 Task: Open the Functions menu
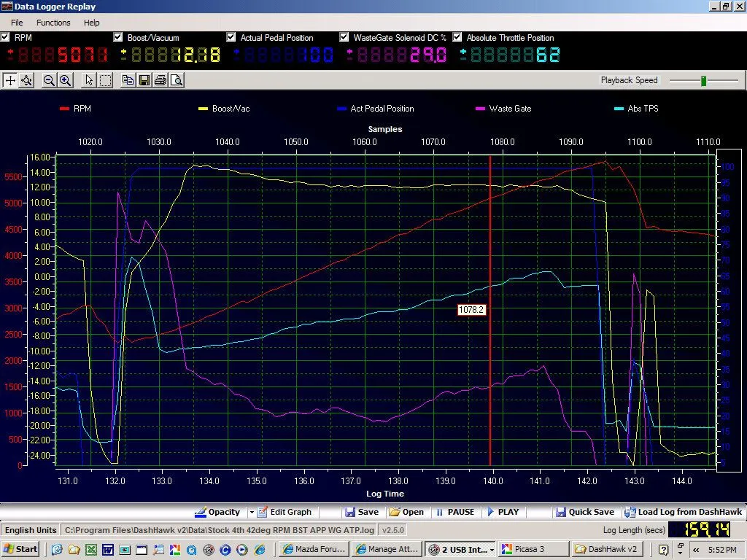point(53,23)
